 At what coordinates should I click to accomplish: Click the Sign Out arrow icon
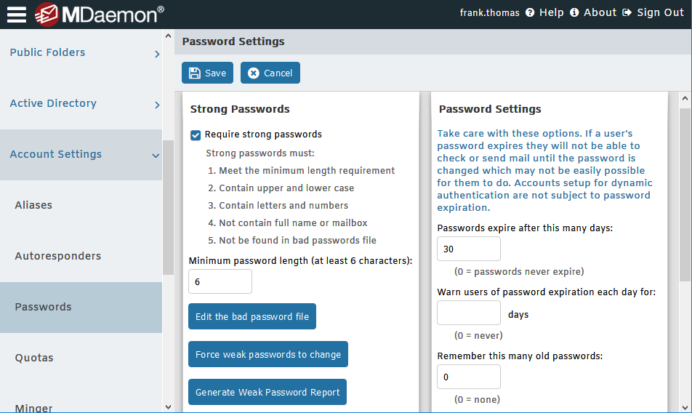click(x=627, y=13)
